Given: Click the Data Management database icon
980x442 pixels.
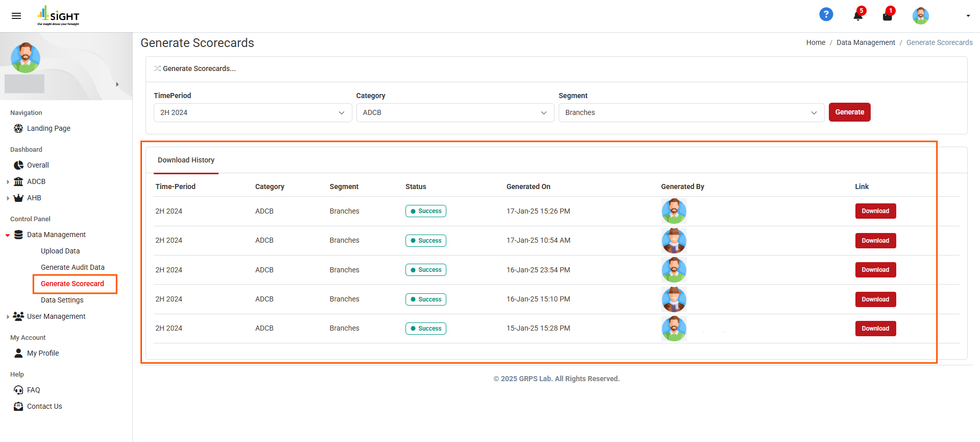Looking at the screenshot, I should [x=18, y=235].
